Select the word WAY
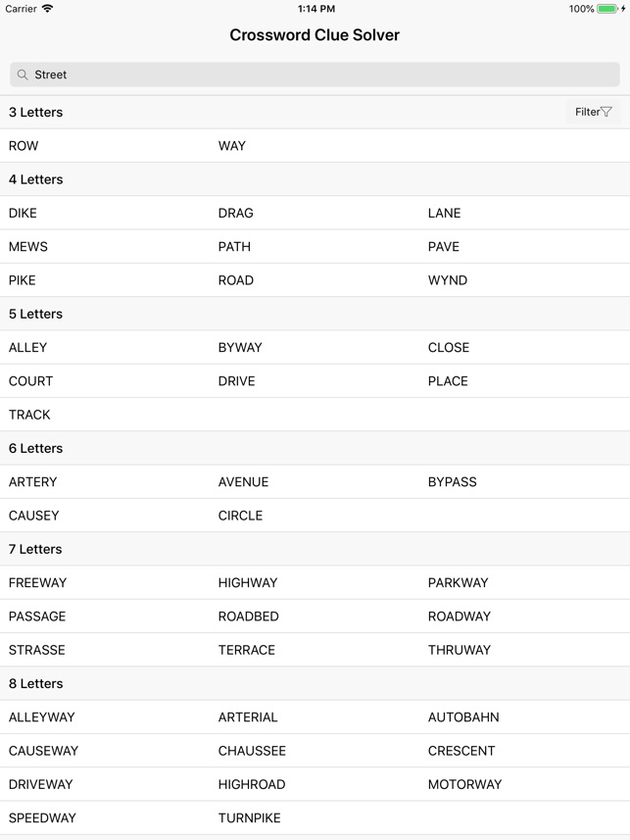 tap(232, 146)
